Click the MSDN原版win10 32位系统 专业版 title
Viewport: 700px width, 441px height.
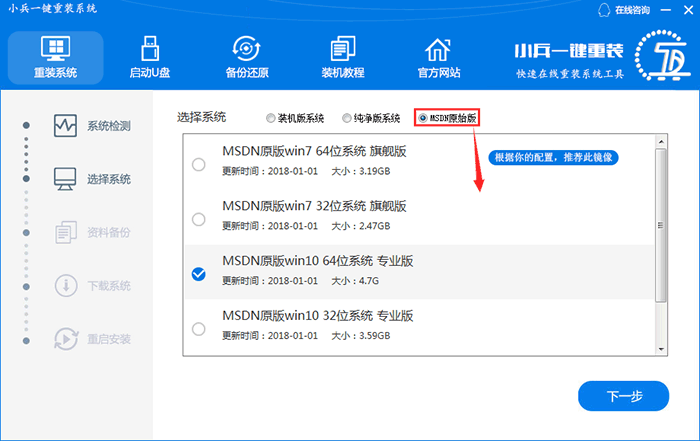(x=318, y=316)
